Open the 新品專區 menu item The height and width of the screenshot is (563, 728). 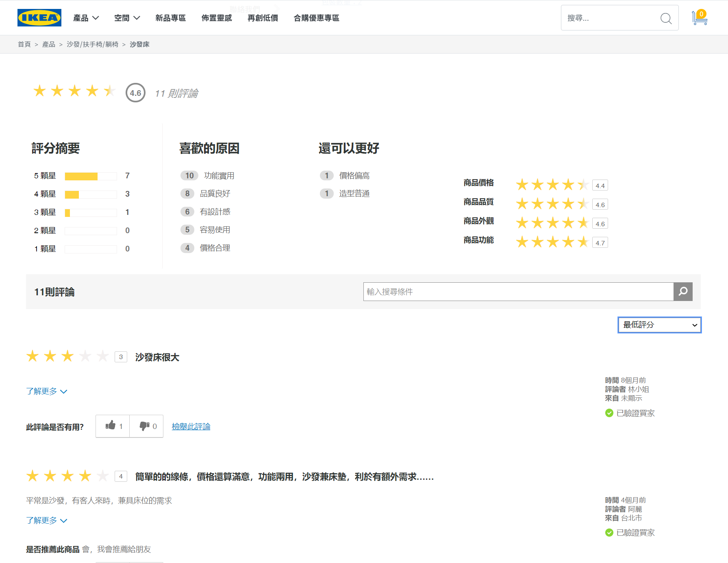coord(170,18)
